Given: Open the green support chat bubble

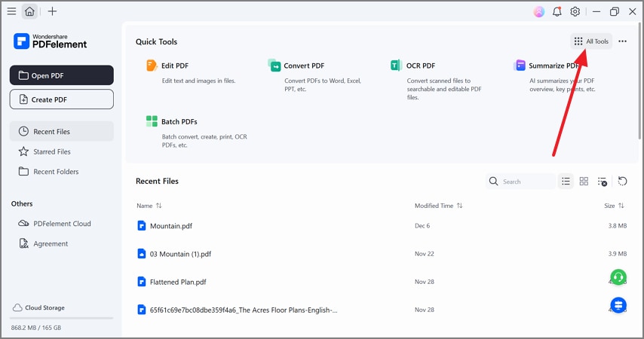Looking at the screenshot, I should click(x=618, y=277).
